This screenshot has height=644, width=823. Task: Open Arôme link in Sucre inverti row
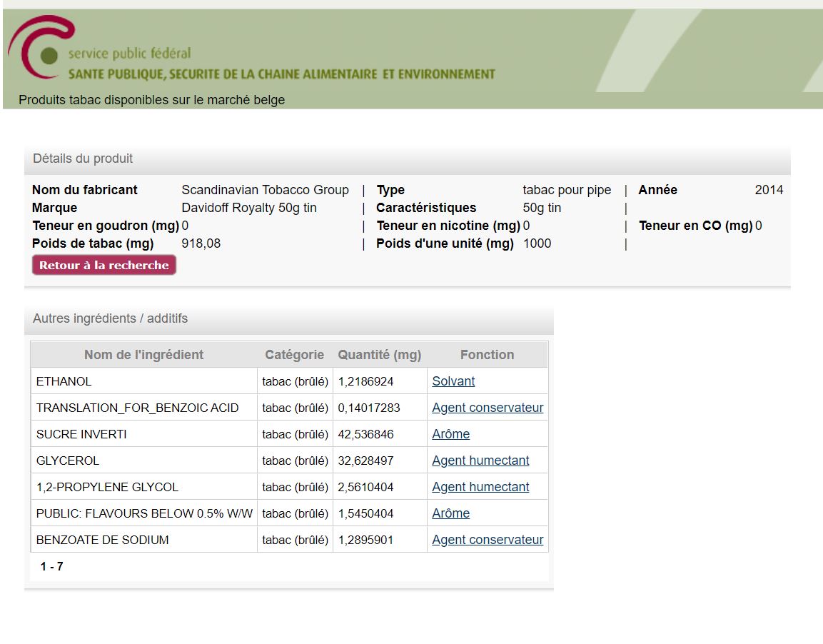451,434
